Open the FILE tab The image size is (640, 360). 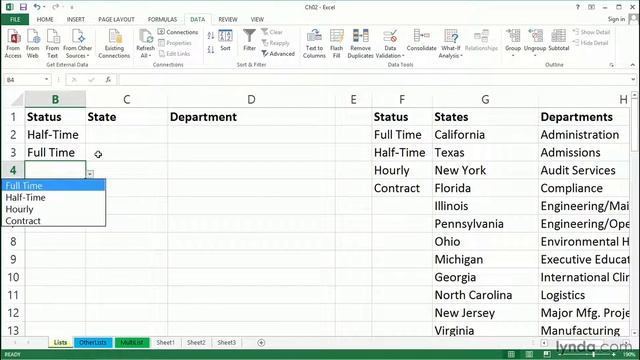[x=15, y=19]
